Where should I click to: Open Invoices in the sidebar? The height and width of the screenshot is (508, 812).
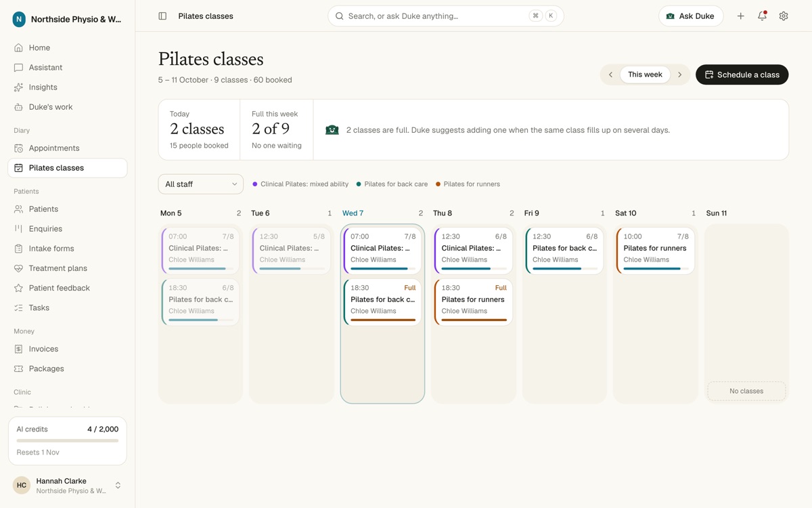click(x=68, y=349)
